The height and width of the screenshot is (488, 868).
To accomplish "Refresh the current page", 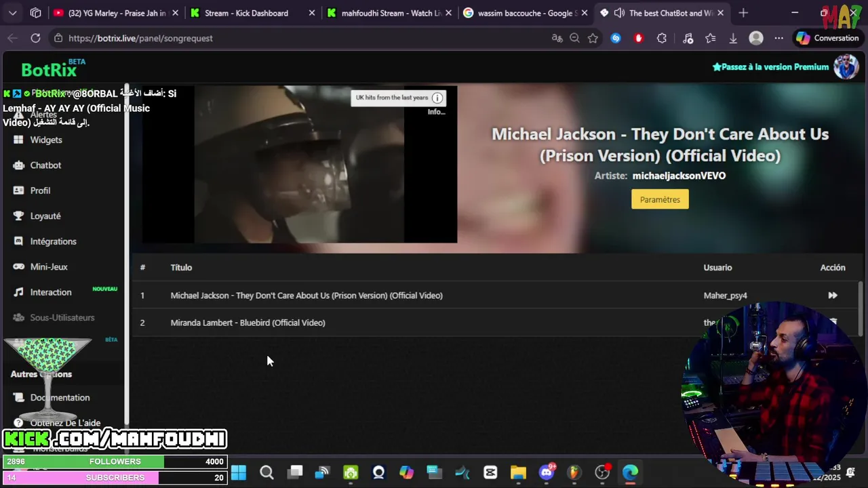I will coord(35,38).
